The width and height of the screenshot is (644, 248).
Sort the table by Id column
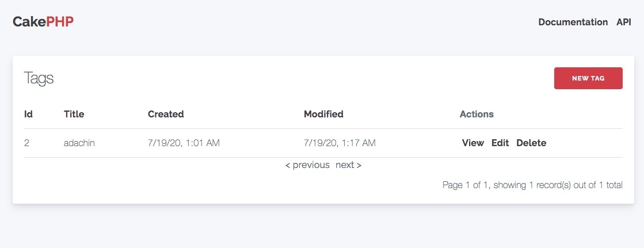click(x=28, y=114)
